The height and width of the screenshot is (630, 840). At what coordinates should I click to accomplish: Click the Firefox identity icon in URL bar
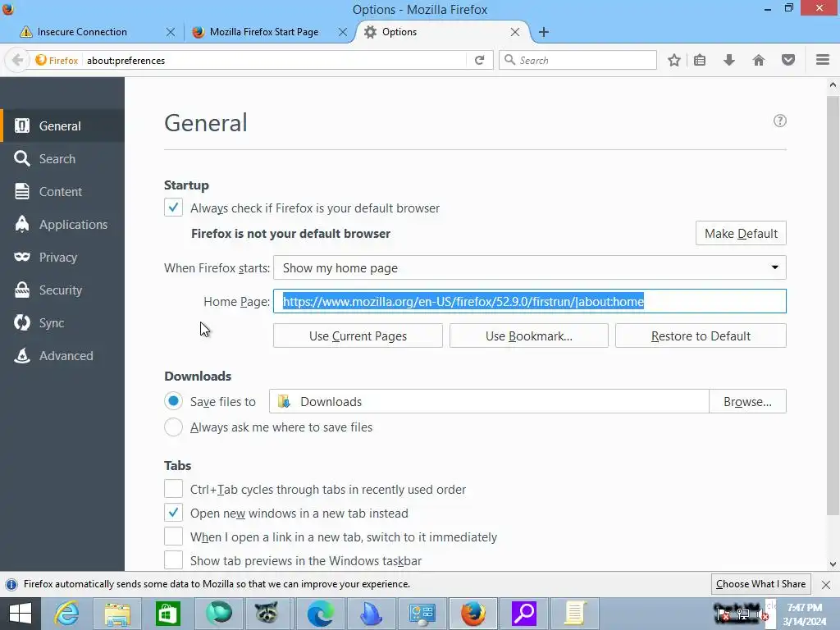[57, 60]
